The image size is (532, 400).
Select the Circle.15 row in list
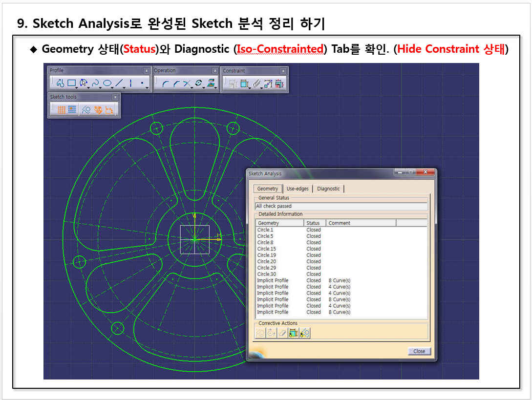coord(267,249)
